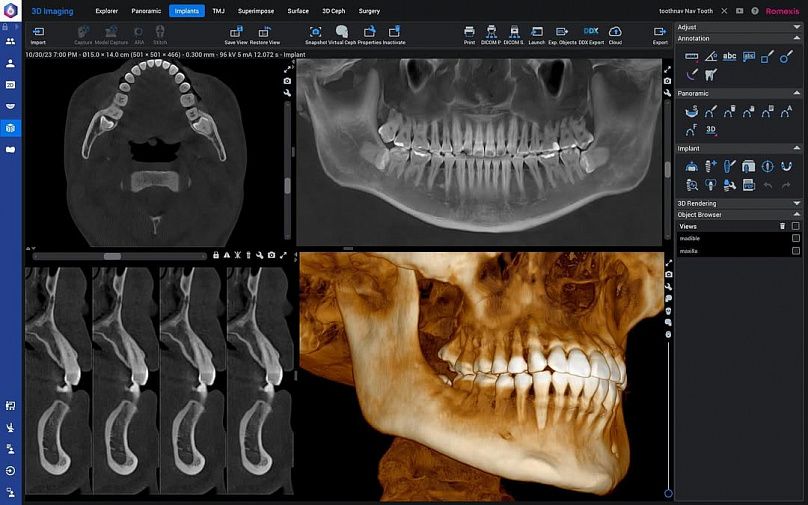Check the madible view checkbox
Viewport: 808px width, 505px height.
[796, 239]
